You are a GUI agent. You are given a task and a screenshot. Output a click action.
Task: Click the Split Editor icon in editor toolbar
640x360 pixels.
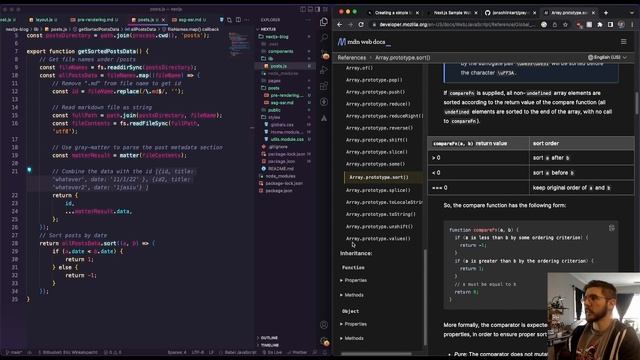coord(238,20)
